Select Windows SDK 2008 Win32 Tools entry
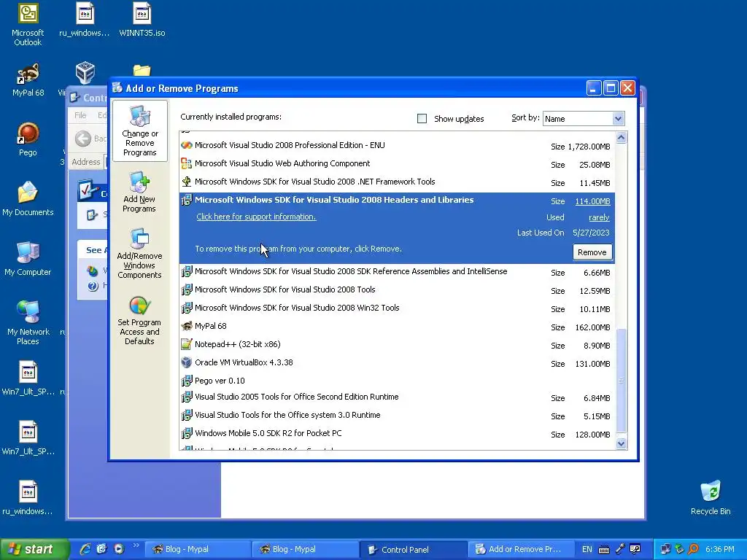The height and width of the screenshot is (560, 747). pyautogui.click(x=397, y=308)
